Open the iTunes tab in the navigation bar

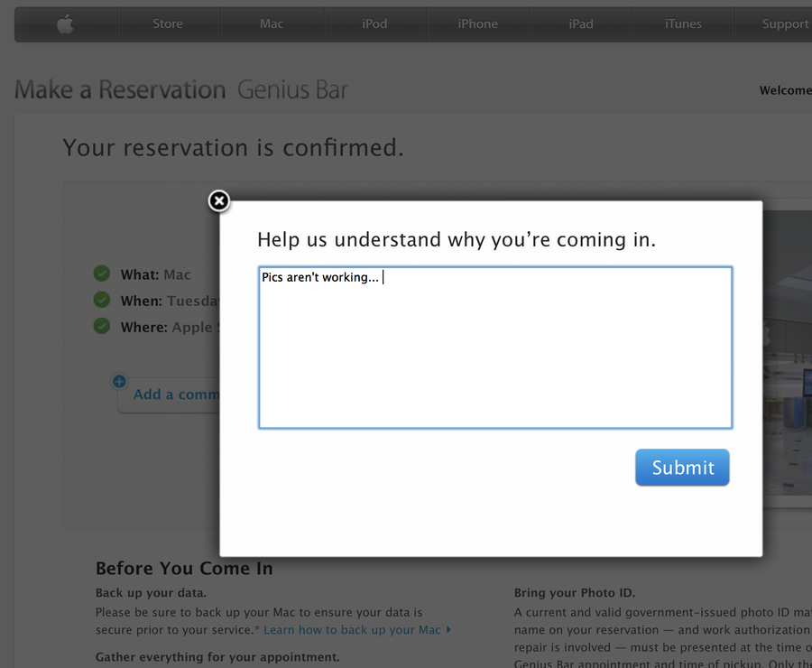point(684,23)
